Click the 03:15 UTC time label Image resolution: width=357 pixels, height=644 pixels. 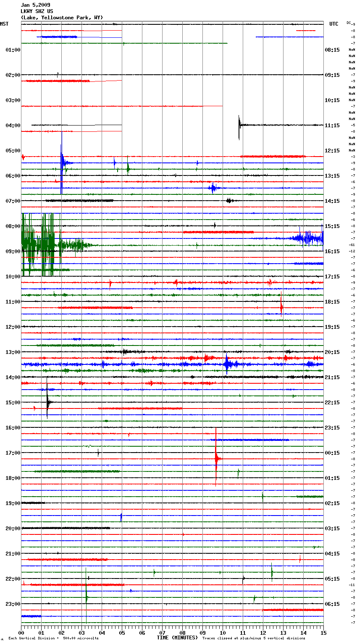click(332, 529)
